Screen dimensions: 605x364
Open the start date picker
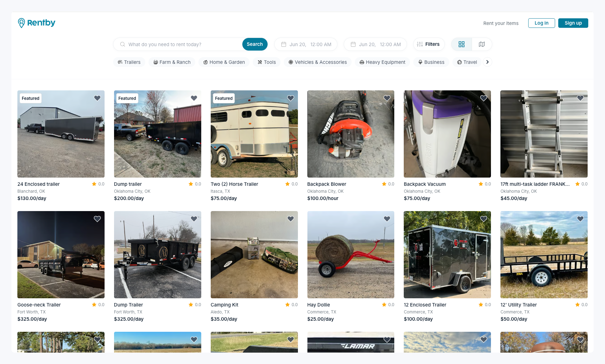pos(306,44)
